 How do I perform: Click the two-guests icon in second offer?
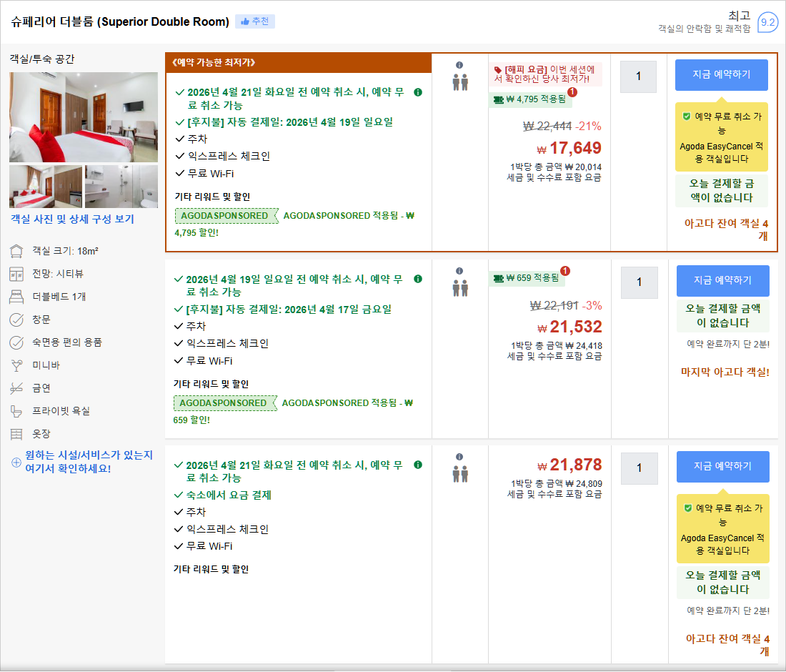(x=460, y=288)
